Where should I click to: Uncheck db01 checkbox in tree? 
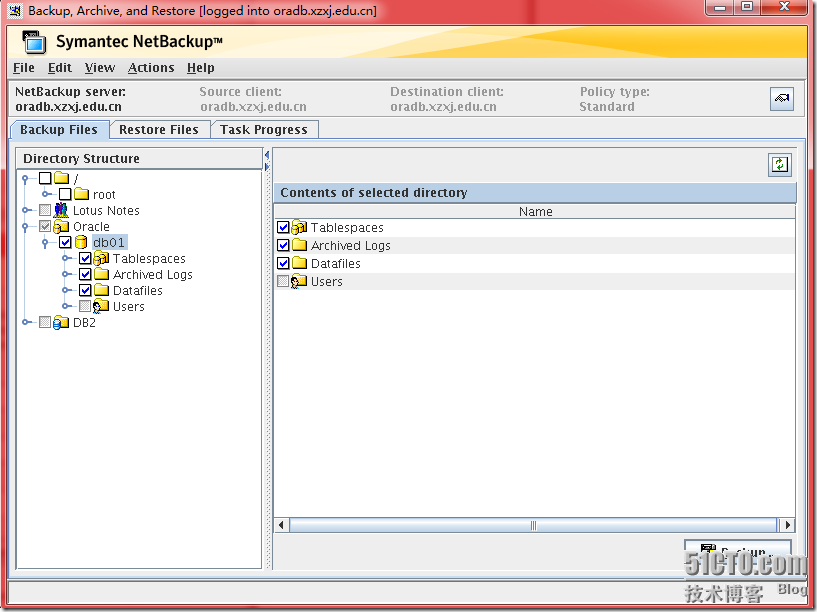click(65, 242)
